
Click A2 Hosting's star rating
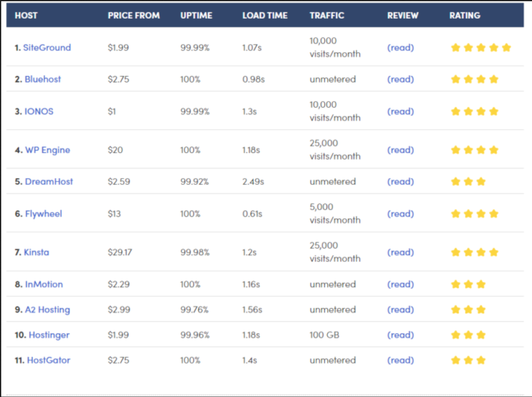pos(468,310)
